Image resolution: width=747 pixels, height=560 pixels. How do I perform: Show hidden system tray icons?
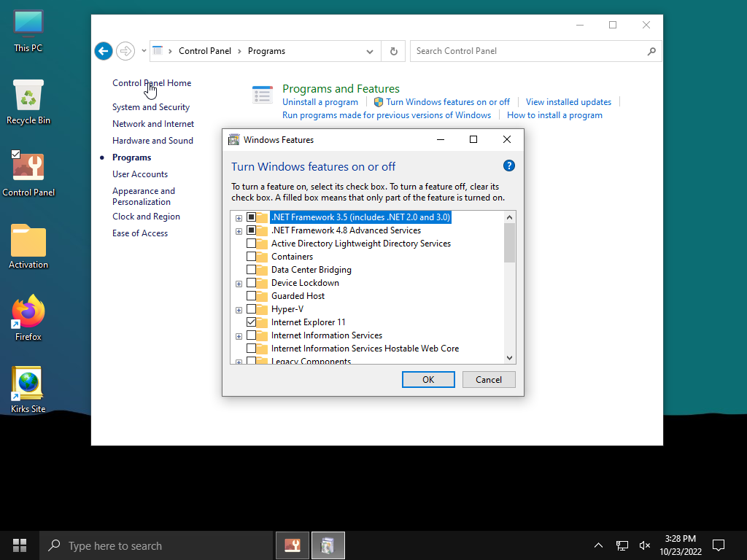pyautogui.click(x=598, y=545)
